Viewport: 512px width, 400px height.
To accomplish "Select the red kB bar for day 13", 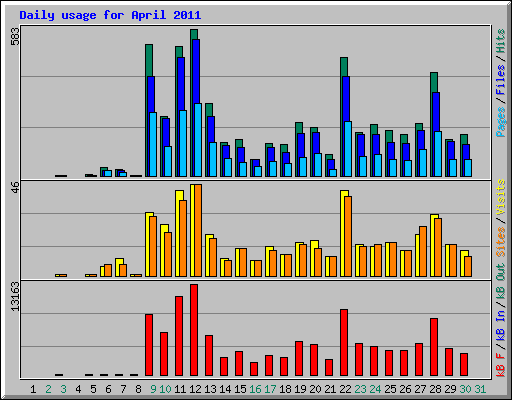I will click(209, 356).
